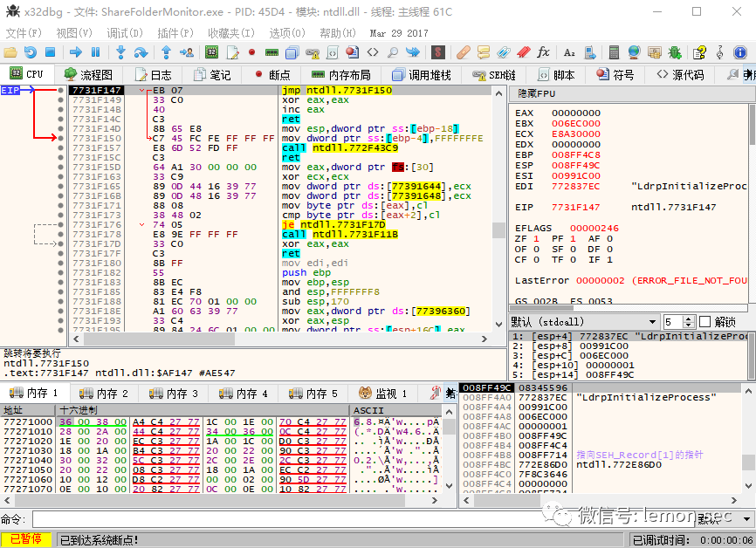Image resolution: width=756 pixels, height=548 pixels.
Task: Open blue info about icon
Action: tap(739, 52)
